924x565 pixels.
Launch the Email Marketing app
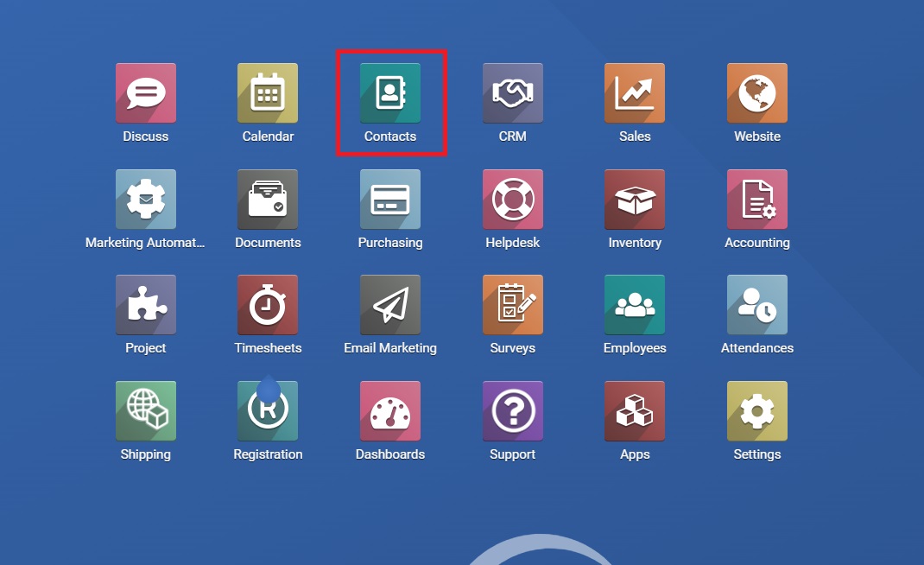390,305
